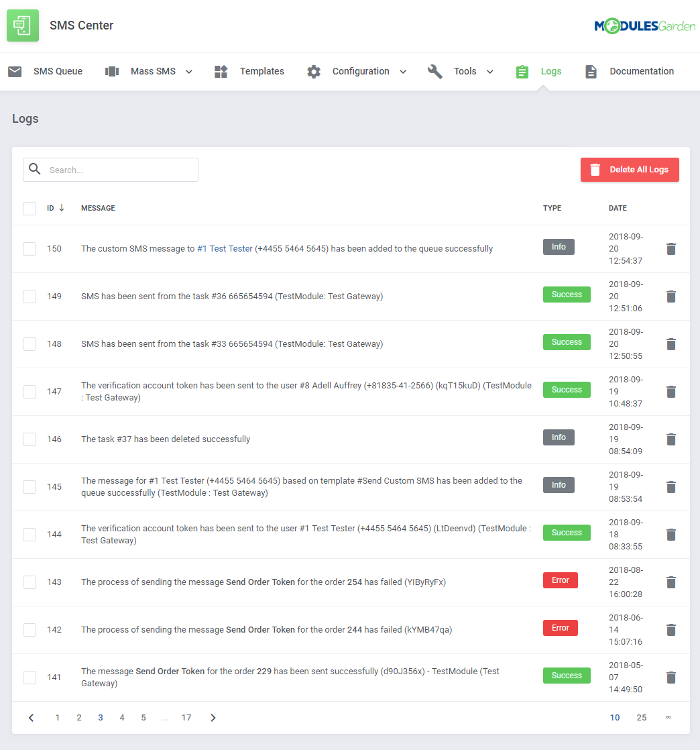Click the Mass SMS stacked cards icon

pos(112,72)
